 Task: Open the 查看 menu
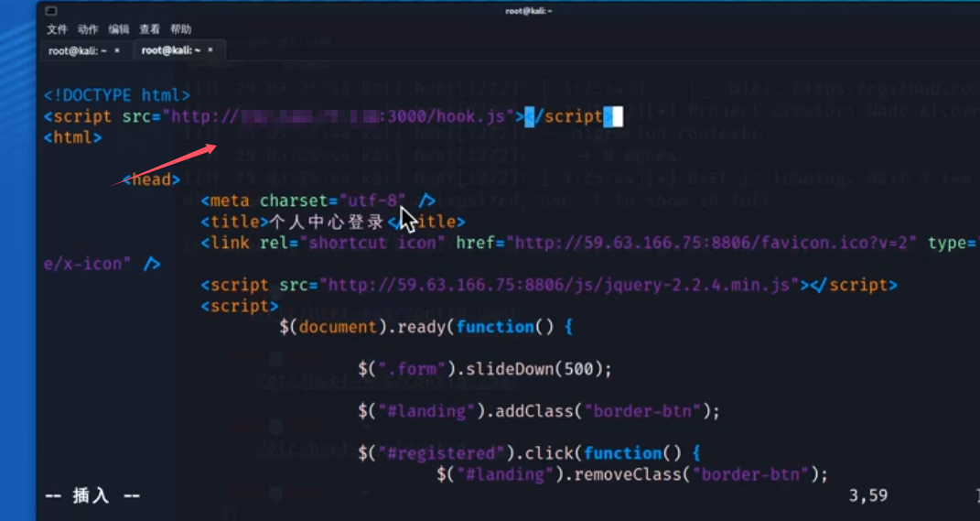coord(149,29)
